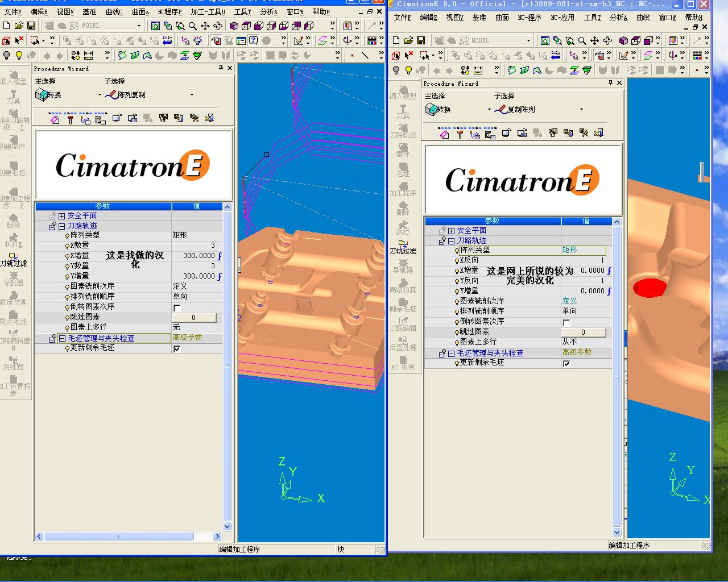Select pan arrows tool in left window
This screenshot has height=582, width=728.
click(205, 26)
